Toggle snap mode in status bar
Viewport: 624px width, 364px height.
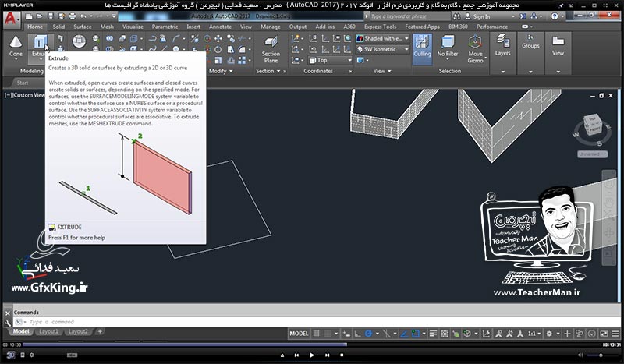pos(327,334)
